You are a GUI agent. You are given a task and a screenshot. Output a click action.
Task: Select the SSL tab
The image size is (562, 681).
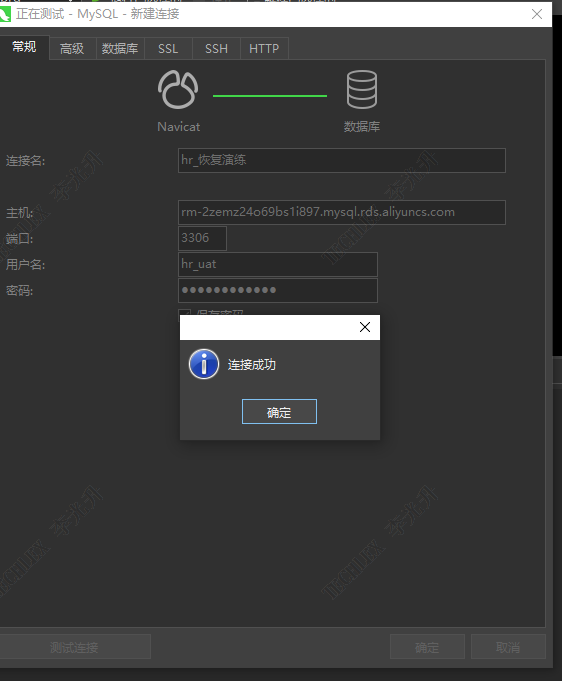point(168,48)
